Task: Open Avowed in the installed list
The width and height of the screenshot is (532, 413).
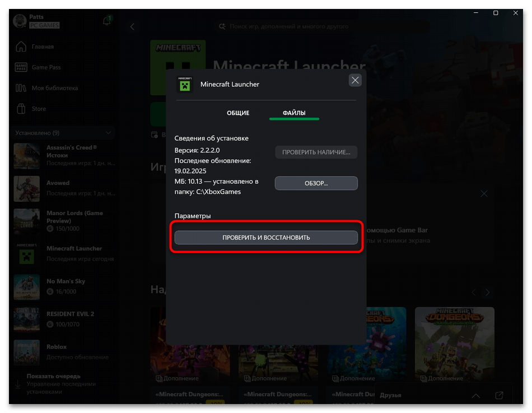Action: [64, 188]
